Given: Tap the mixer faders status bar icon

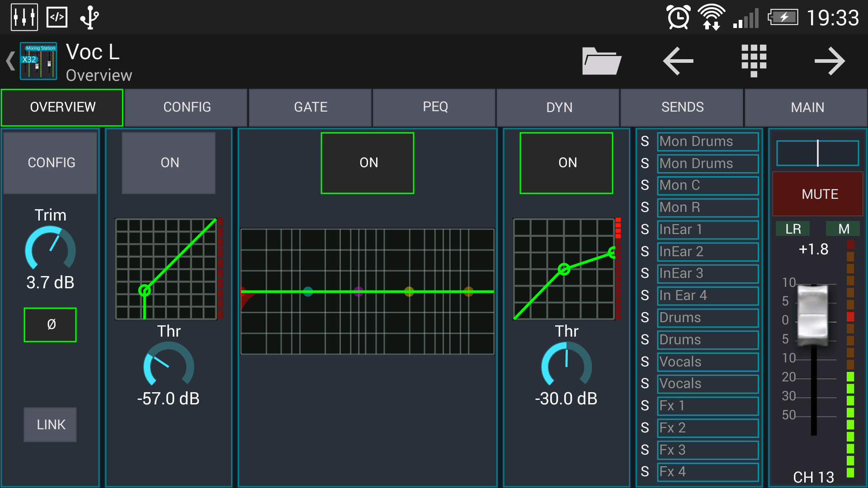Looking at the screenshot, I should [x=24, y=18].
